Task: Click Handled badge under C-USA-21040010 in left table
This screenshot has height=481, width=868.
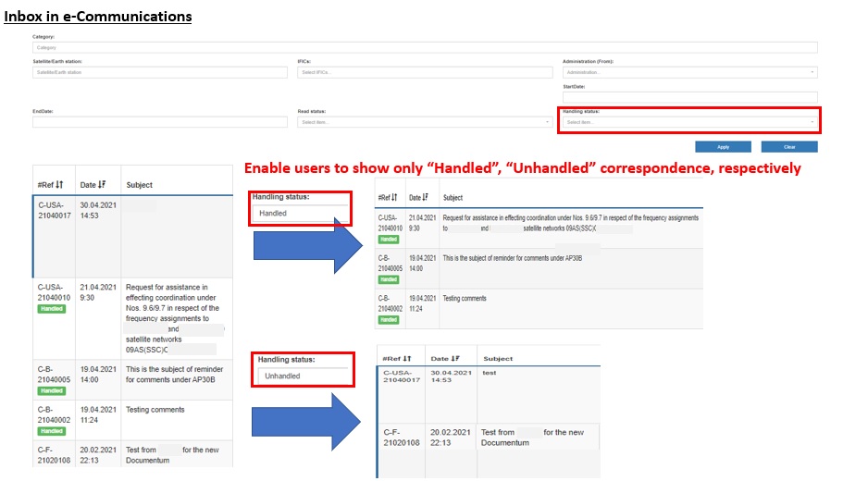Action: click(x=51, y=309)
